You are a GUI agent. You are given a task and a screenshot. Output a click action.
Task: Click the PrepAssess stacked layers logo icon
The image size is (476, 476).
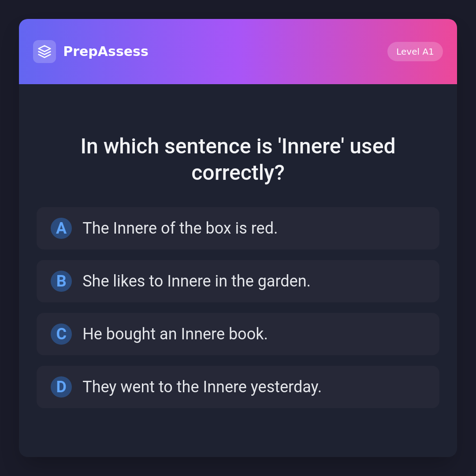pyautogui.click(x=45, y=52)
